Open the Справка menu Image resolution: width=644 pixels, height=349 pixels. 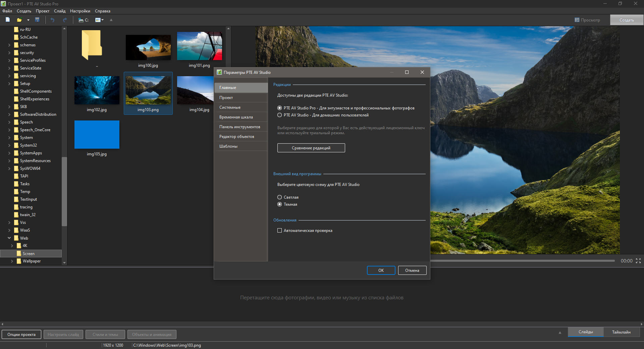click(x=103, y=11)
